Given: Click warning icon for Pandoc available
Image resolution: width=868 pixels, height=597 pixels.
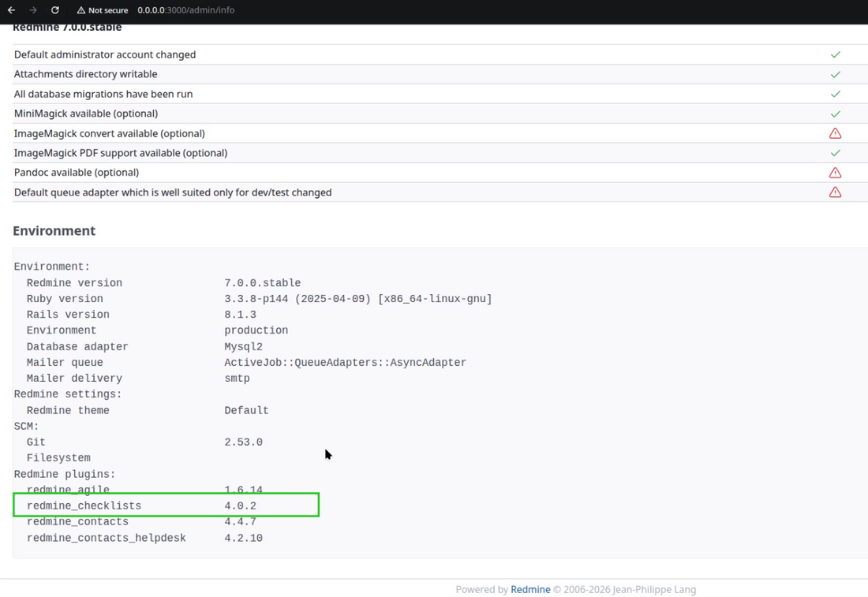Looking at the screenshot, I should click(x=835, y=173).
